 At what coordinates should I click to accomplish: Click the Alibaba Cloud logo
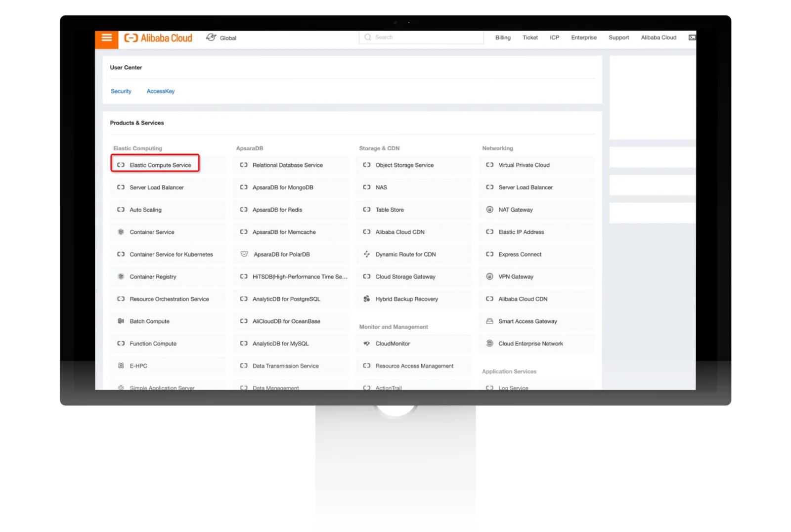pos(158,38)
